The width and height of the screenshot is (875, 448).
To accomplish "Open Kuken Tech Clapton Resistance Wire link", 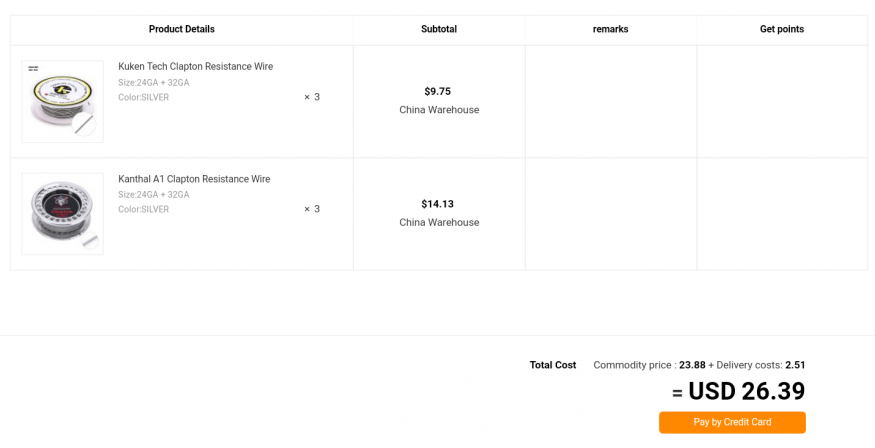I will [x=195, y=67].
